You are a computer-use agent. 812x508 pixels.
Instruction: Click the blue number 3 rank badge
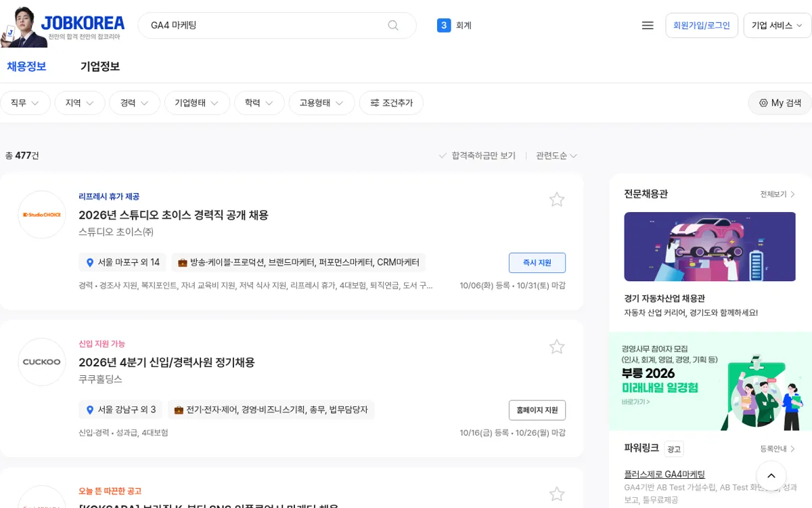[444, 25]
